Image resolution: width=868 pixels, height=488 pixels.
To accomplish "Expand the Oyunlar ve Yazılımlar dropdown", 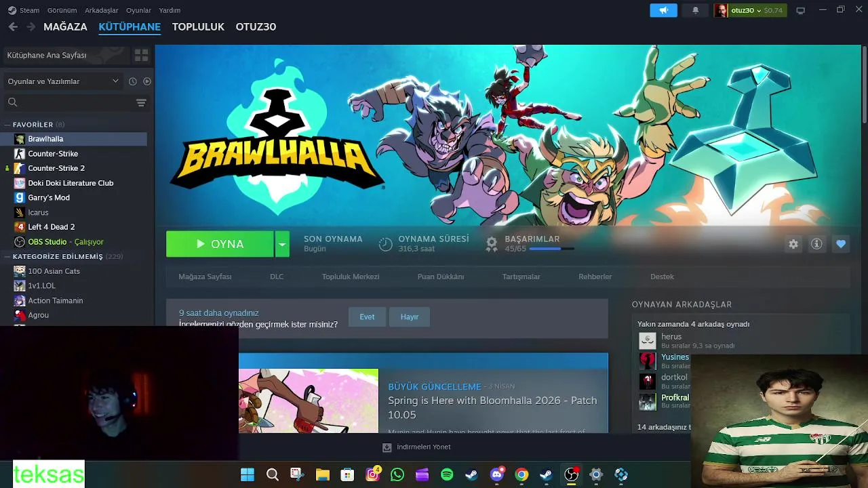I will (62, 81).
